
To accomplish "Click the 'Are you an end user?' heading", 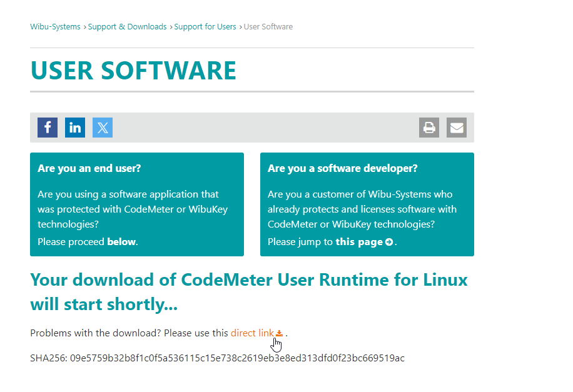I will tap(89, 168).
